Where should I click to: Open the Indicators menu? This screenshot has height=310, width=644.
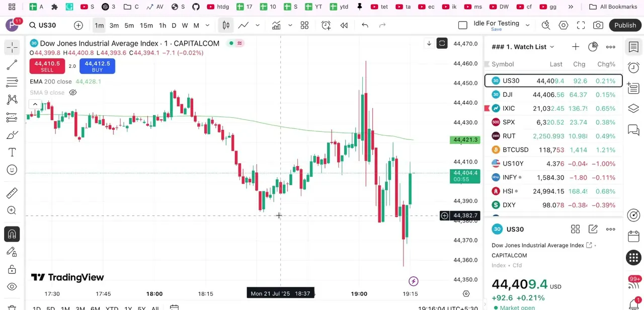pyautogui.click(x=276, y=25)
